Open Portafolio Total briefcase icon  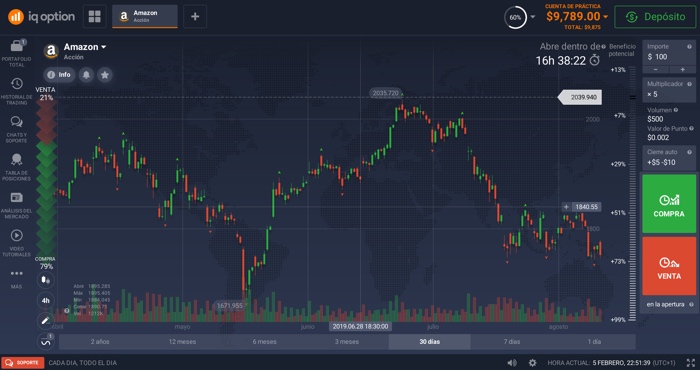17,46
